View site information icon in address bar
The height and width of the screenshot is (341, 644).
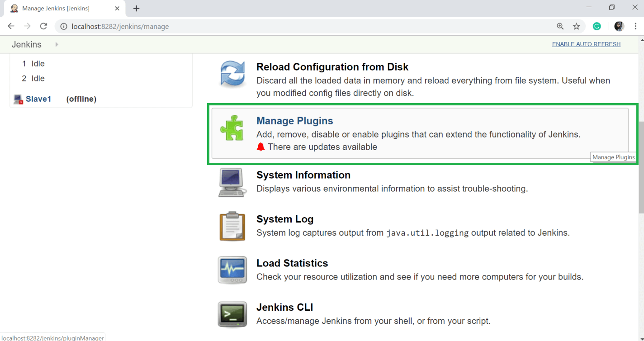click(x=64, y=26)
